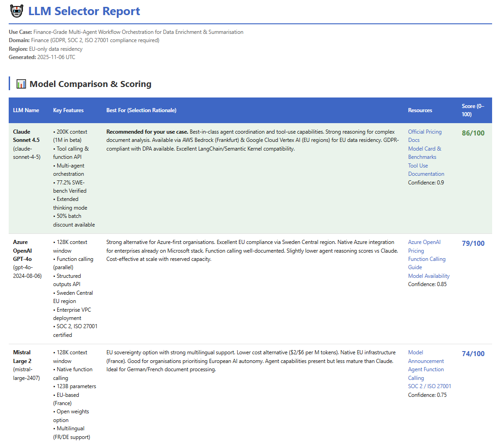Click the Generated: 2025-11-06 UTC line
This screenshot has height=444, width=504.
pos(42,57)
